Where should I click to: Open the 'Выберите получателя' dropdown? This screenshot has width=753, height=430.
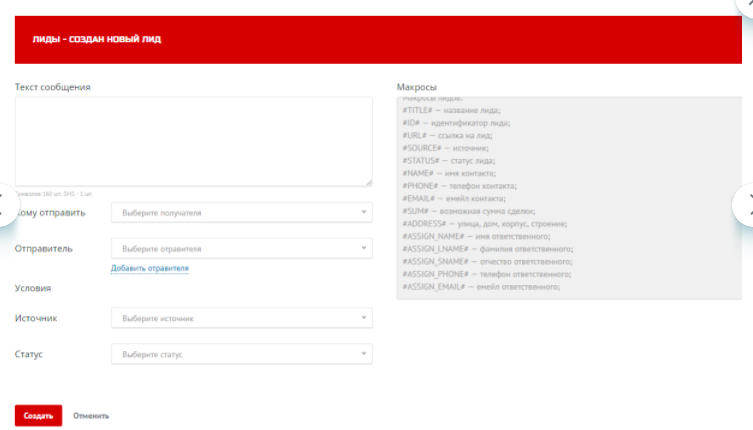pos(242,212)
